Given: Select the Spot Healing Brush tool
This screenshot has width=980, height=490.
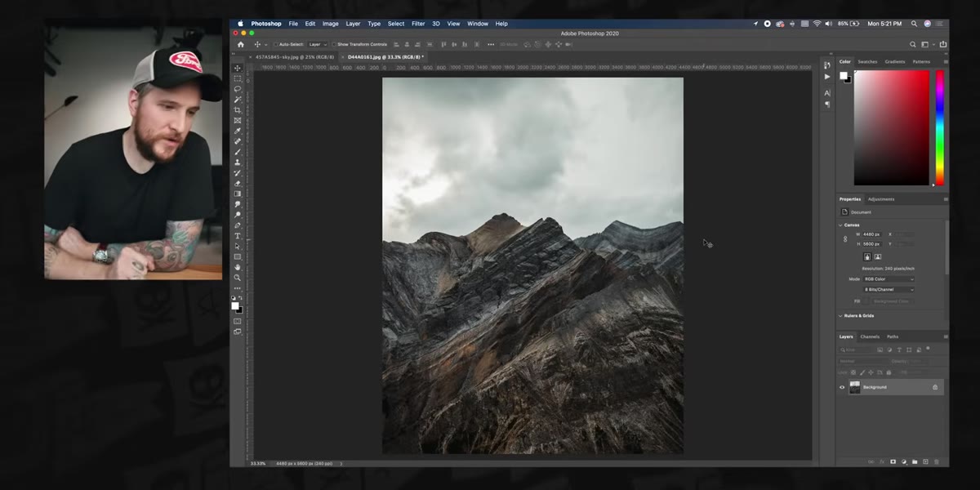Looking at the screenshot, I should point(238,141).
